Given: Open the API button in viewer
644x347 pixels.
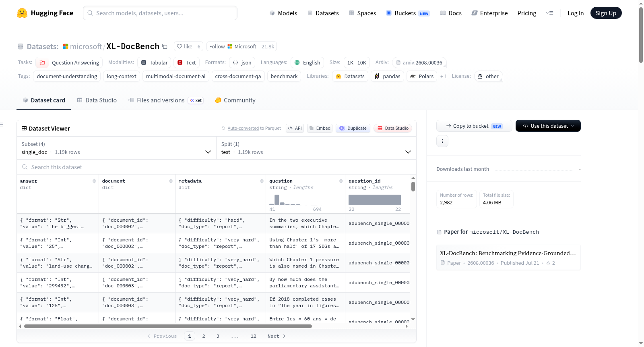Looking at the screenshot, I should pos(295,128).
